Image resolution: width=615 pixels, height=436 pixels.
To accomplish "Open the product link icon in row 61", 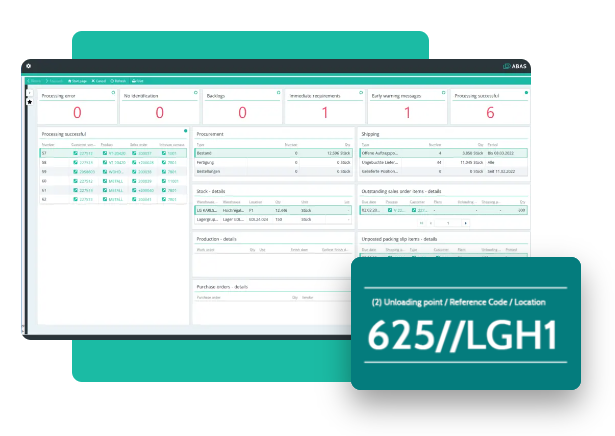I will click(x=105, y=190).
